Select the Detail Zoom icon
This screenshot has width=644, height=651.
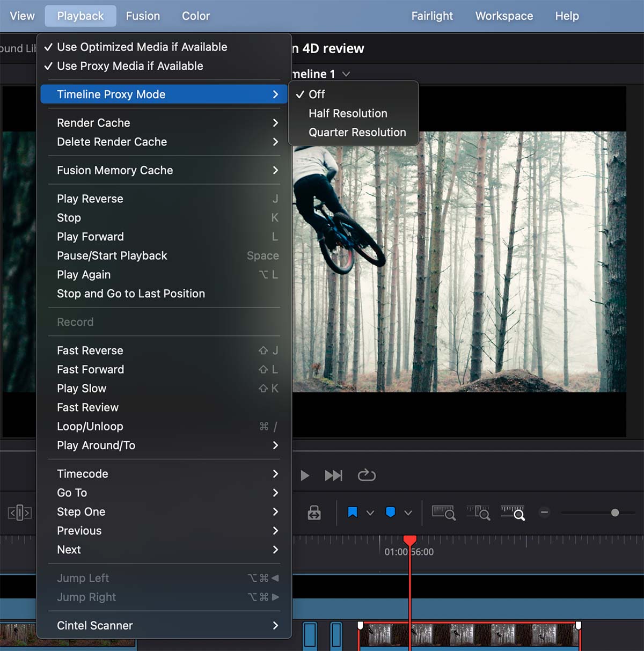[x=478, y=513]
